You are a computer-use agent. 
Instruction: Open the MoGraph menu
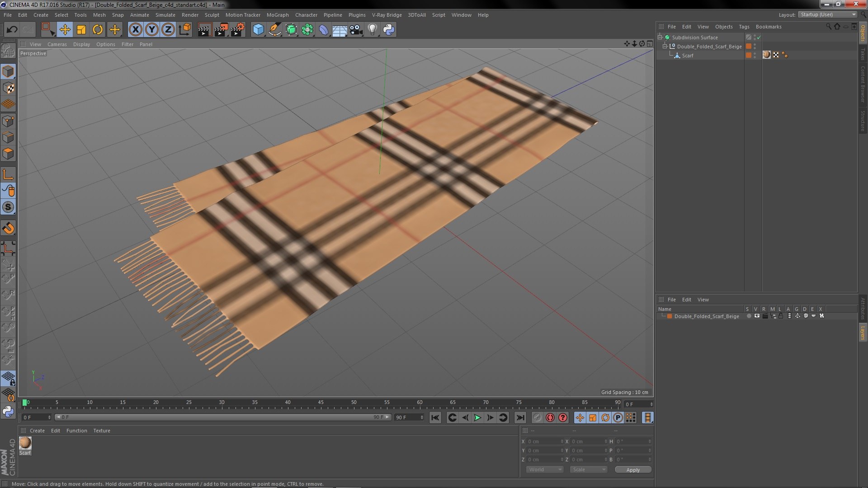tap(277, 15)
